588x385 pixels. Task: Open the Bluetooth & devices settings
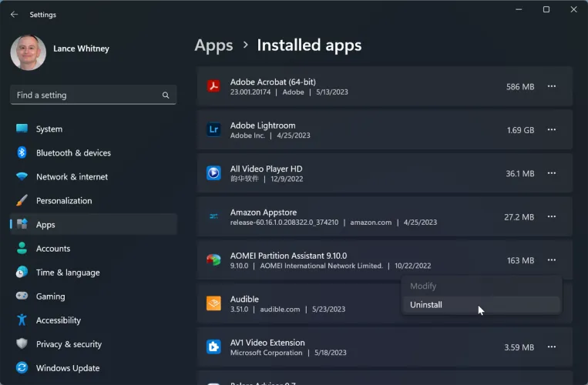(72, 153)
